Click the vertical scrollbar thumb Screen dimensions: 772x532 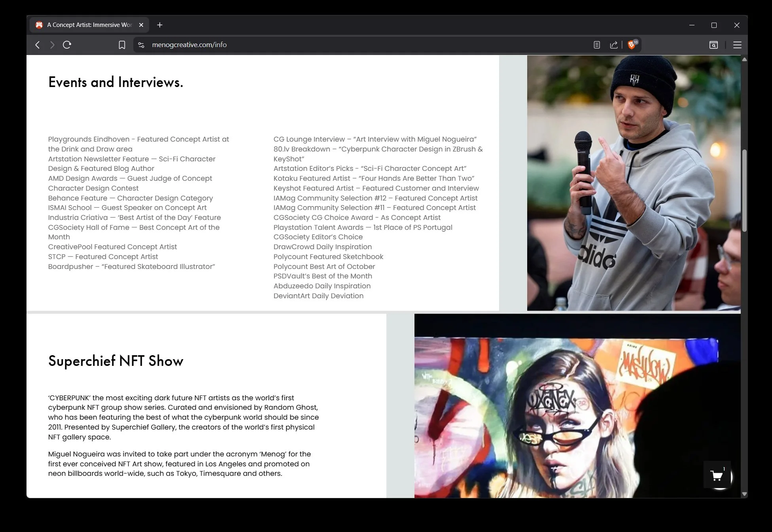744,190
